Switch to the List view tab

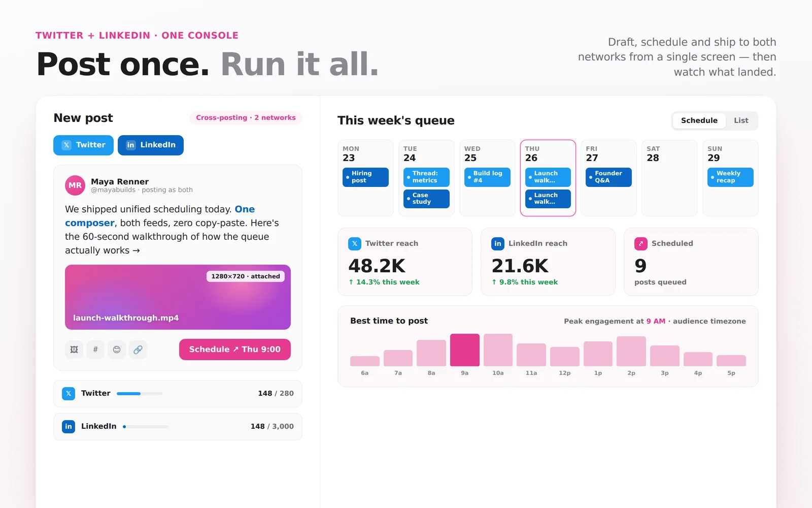click(x=741, y=120)
